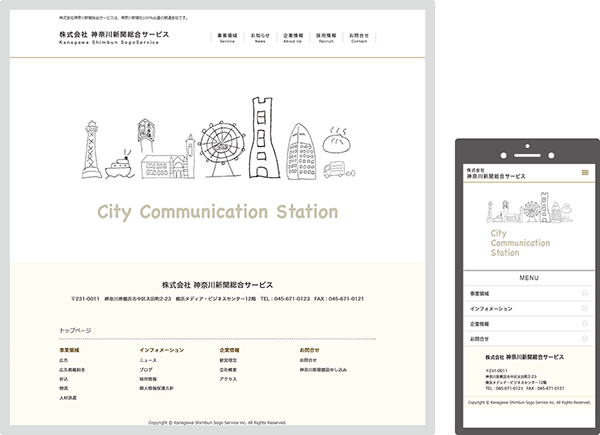Open the mobile hamburger menu icon
600x435 pixels.
pos(585,173)
